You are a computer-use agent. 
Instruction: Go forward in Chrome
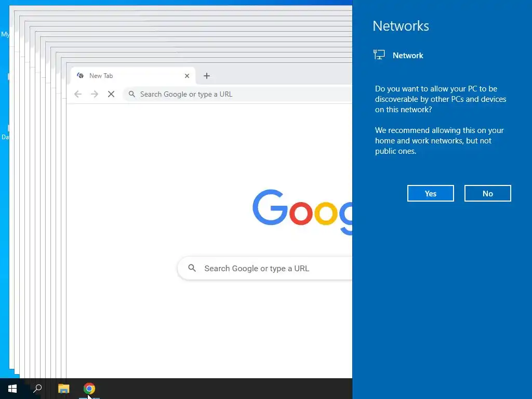95,94
